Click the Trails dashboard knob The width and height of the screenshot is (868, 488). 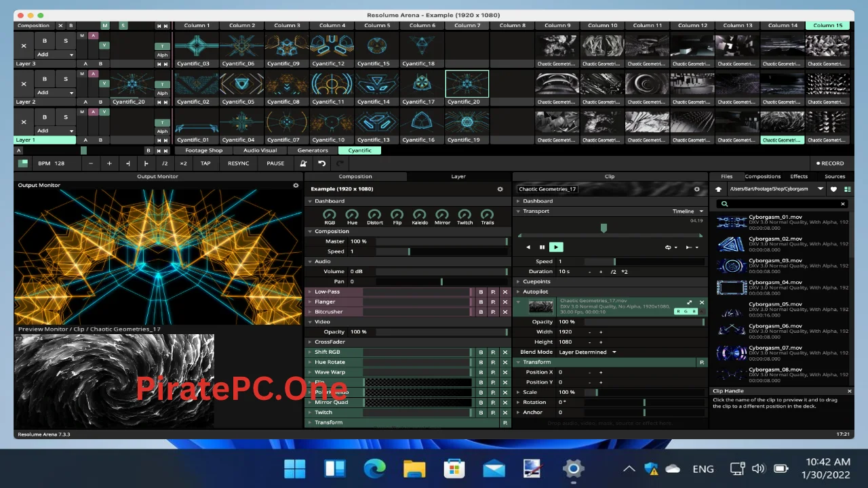click(488, 214)
